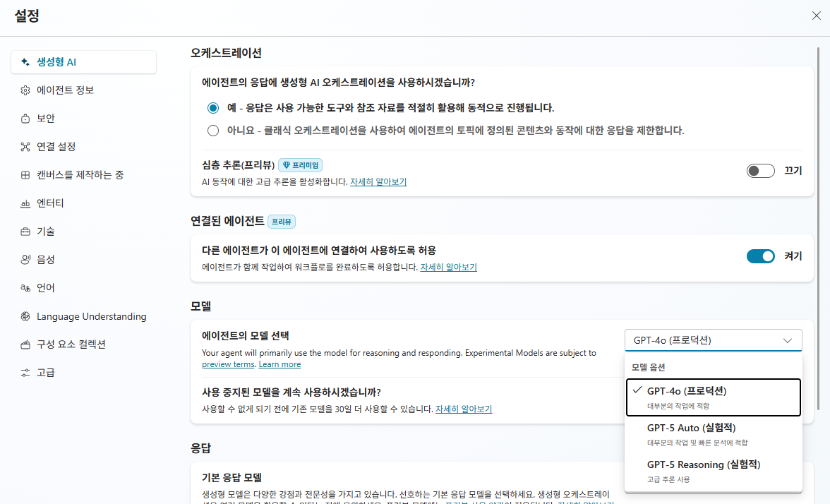Click the 프리뷰 badge next to 연결된 에이전트
This screenshot has width=830, height=504.
point(282,222)
